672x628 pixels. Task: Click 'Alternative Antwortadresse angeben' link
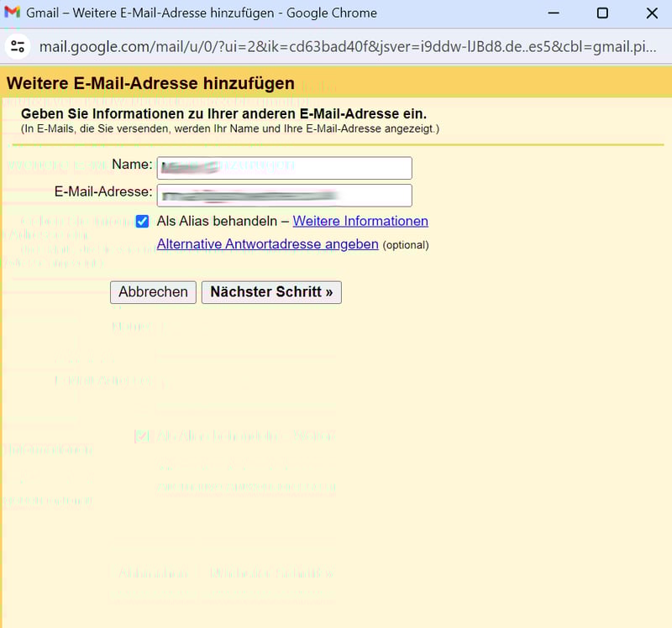267,244
